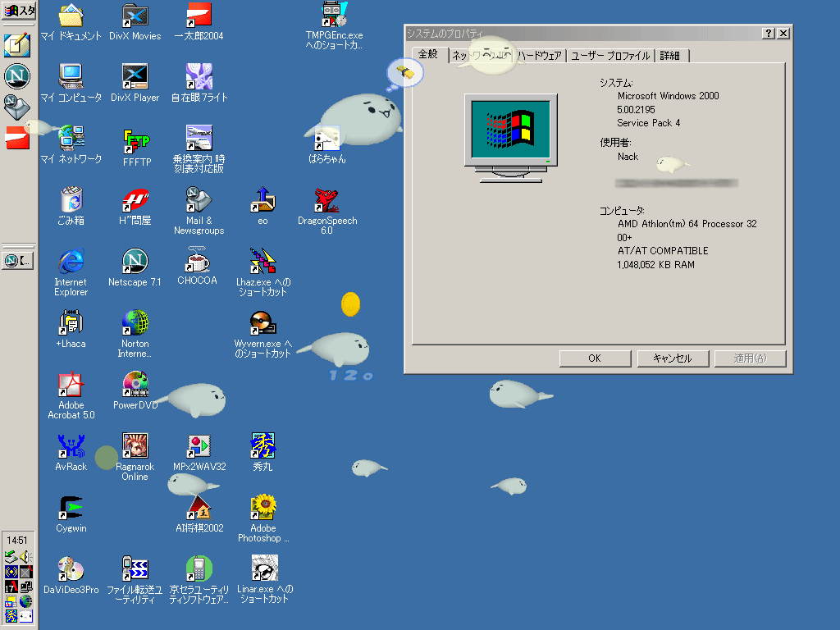The image size is (840, 630).
Task: Click the safely-remove-hardware tray icon
Action: (11, 557)
